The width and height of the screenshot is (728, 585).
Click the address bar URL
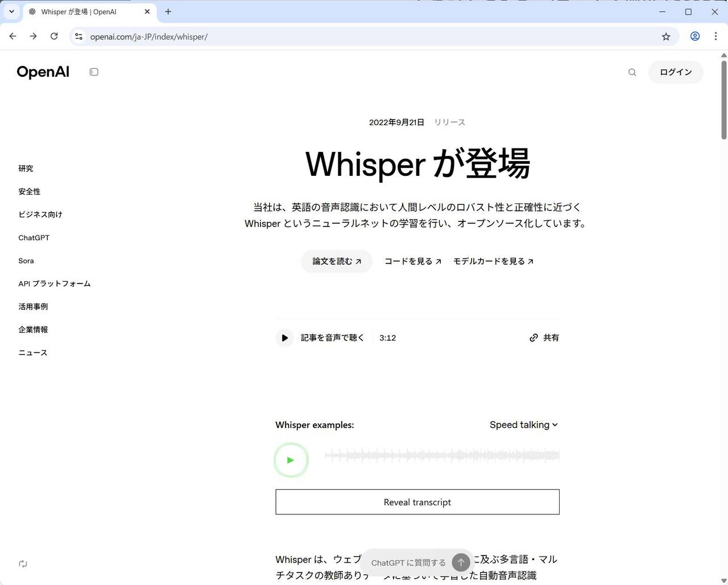tap(149, 37)
